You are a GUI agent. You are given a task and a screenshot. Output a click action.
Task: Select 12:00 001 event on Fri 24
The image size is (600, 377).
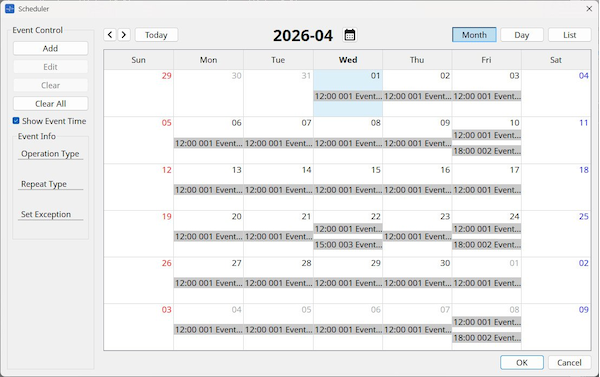pos(487,229)
